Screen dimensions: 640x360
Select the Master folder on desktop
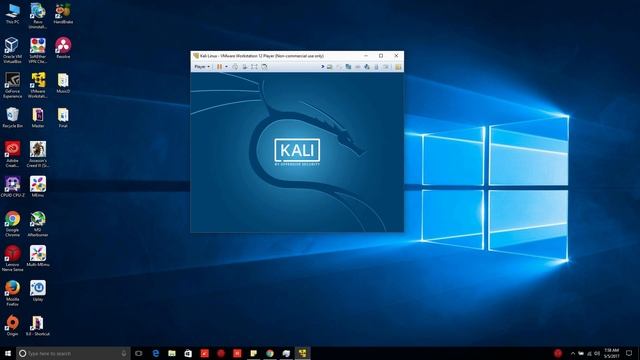point(38,118)
